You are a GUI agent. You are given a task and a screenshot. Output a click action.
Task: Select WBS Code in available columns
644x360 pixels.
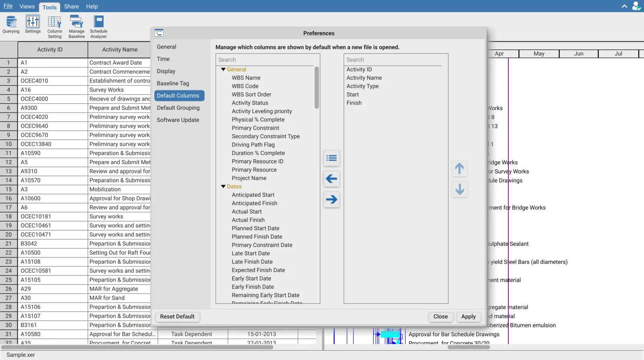[245, 86]
